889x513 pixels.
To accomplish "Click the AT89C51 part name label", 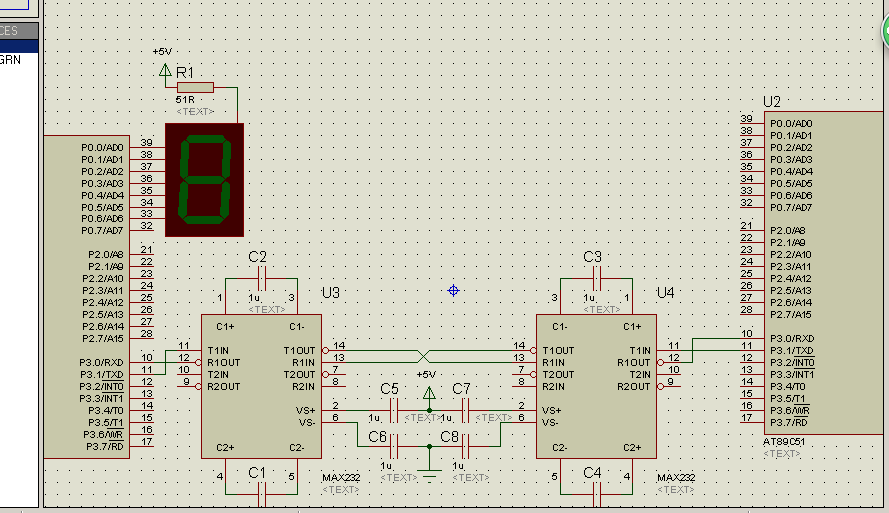I will tap(784, 442).
